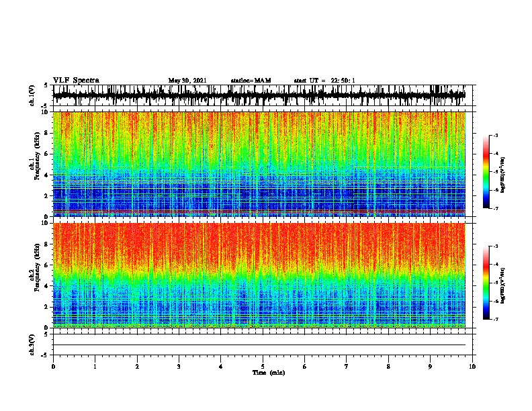Click the ch.1 color bar log(PSD) unit label
The height and width of the screenshot is (411, 532).
(503, 175)
